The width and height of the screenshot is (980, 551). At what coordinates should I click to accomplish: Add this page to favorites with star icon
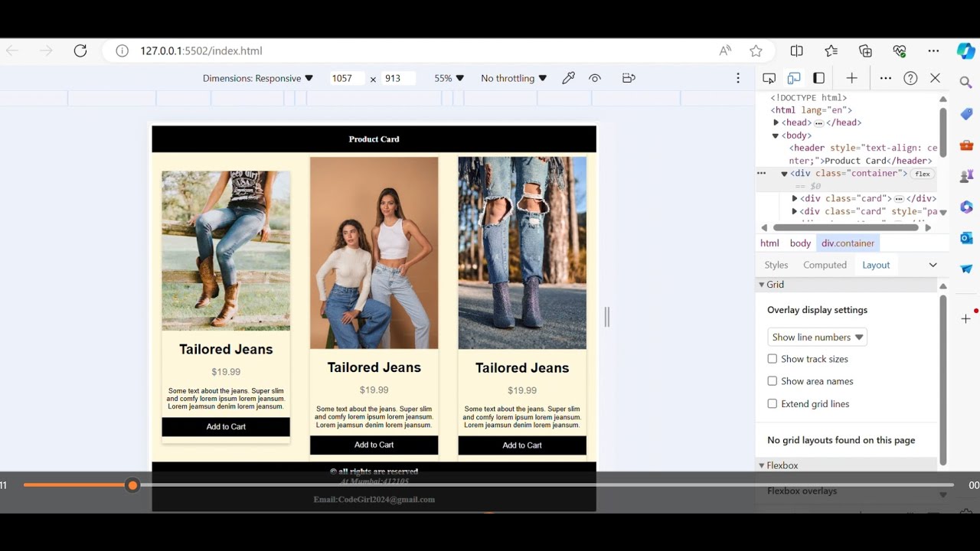[756, 51]
